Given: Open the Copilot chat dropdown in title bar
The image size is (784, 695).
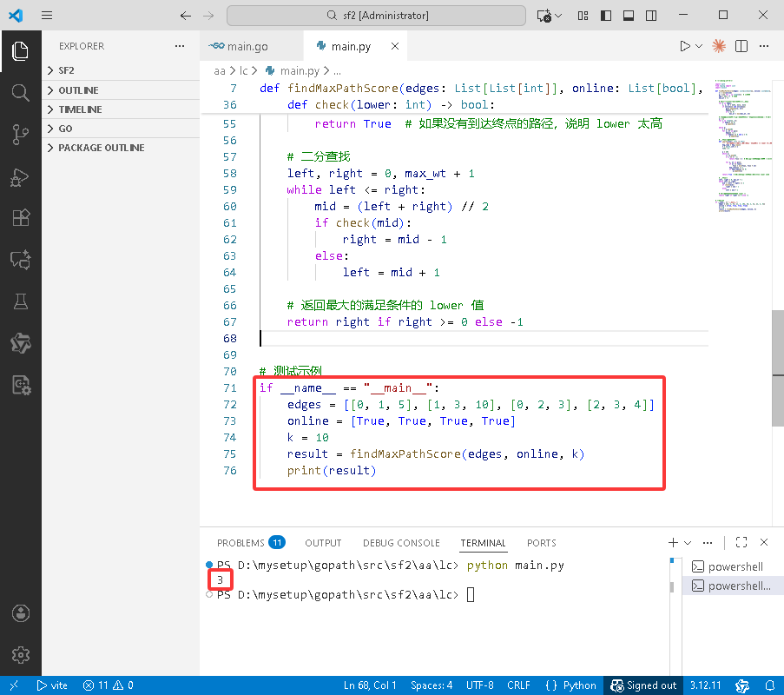Looking at the screenshot, I should [x=558, y=16].
